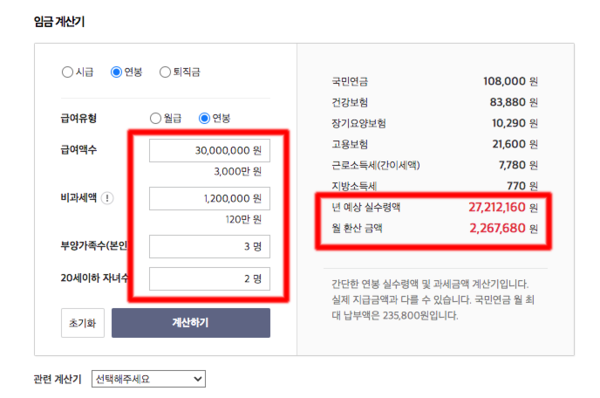The image size is (600, 398).
Task: Choose 월급 as the 급여유형
Action: pyautogui.click(x=155, y=118)
